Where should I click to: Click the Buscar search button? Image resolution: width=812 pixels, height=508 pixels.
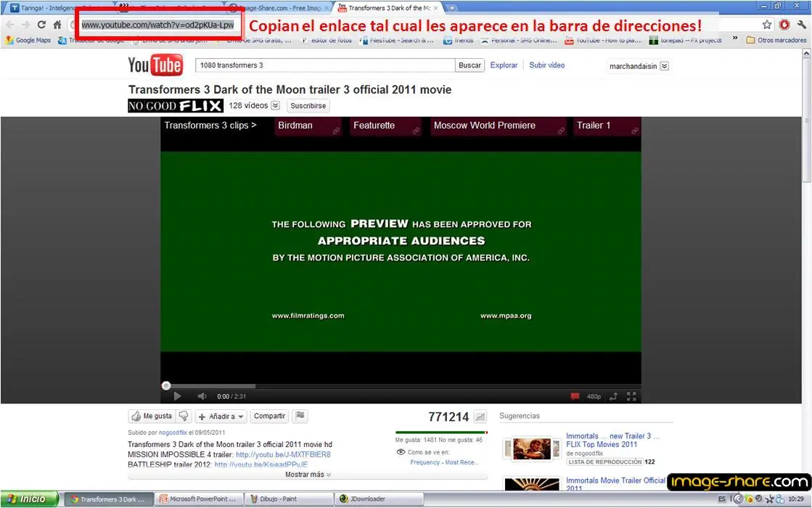point(469,65)
